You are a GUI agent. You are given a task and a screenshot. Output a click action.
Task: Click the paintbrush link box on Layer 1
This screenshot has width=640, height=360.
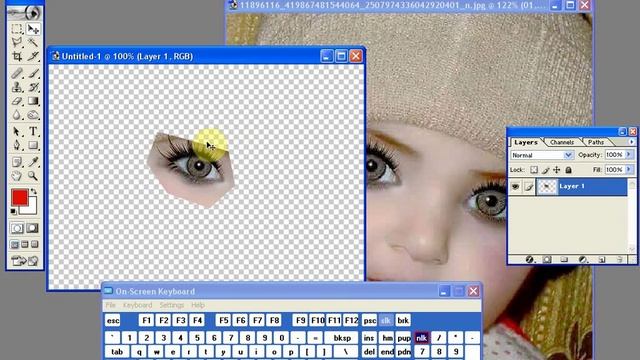click(x=529, y=187)
